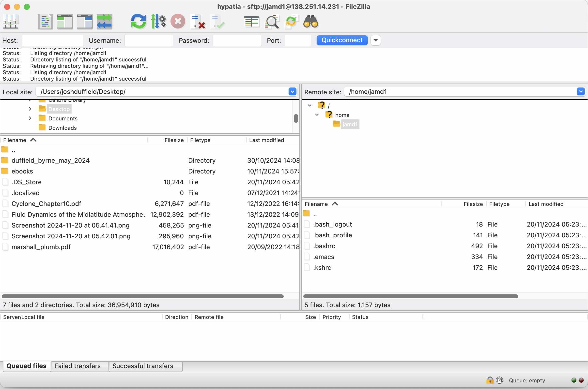Sort local files by Filesize column
This screenshot has width=588, height=389.
tap(168, 140)
